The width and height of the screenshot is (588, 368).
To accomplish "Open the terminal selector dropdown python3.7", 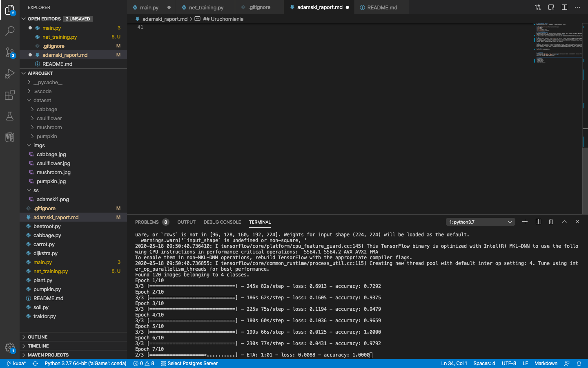I will click(481, 222).
